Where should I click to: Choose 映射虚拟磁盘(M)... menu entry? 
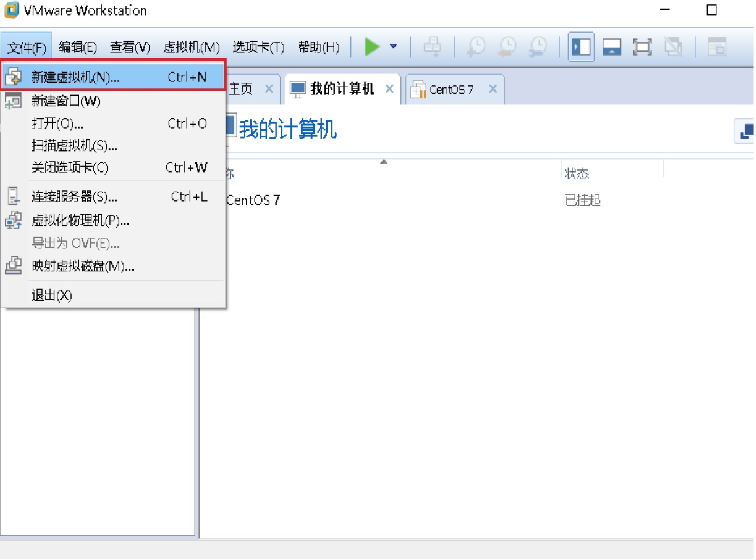click(114, 266)
